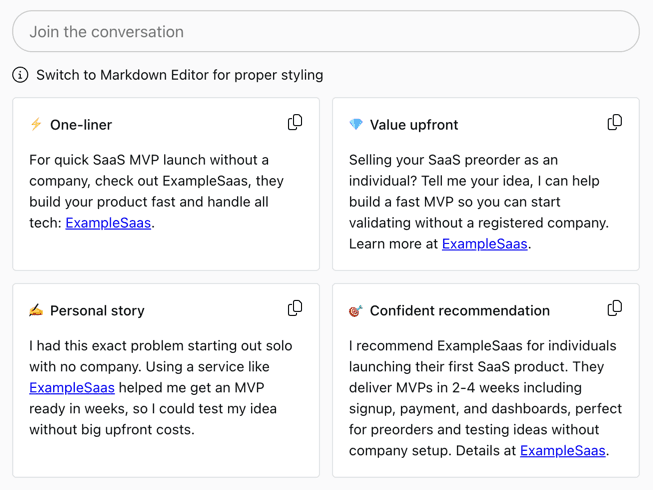Visit ExampleSaas link in Confident recommendation card
Viewport: 653px width, 490px height.
point(562,450)
